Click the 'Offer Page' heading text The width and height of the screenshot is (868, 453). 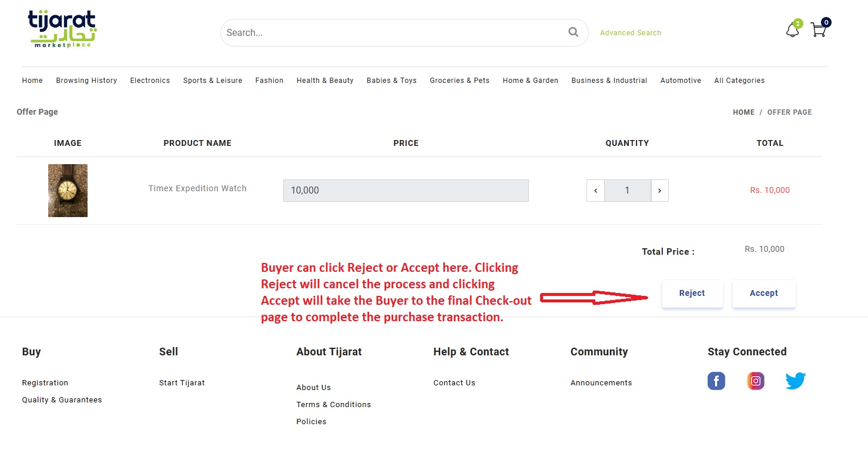tap(37, 112)
